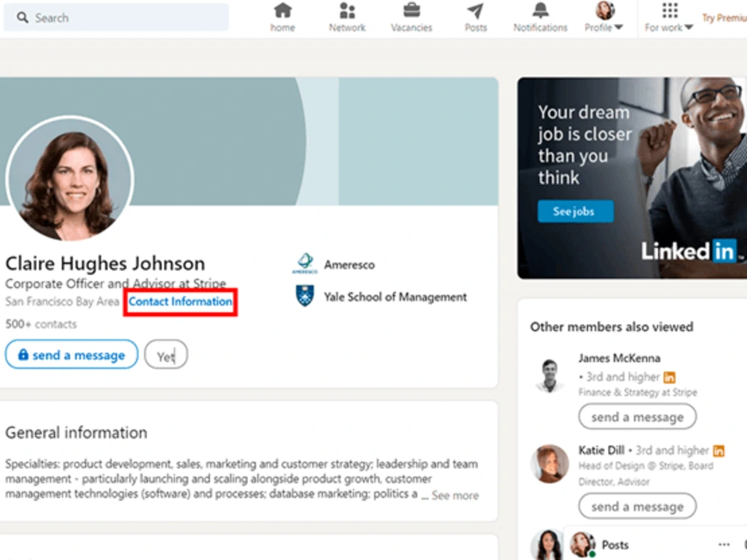Click the Yet button
The height and width of the screenshot is (560, 747).
(166, 354)
